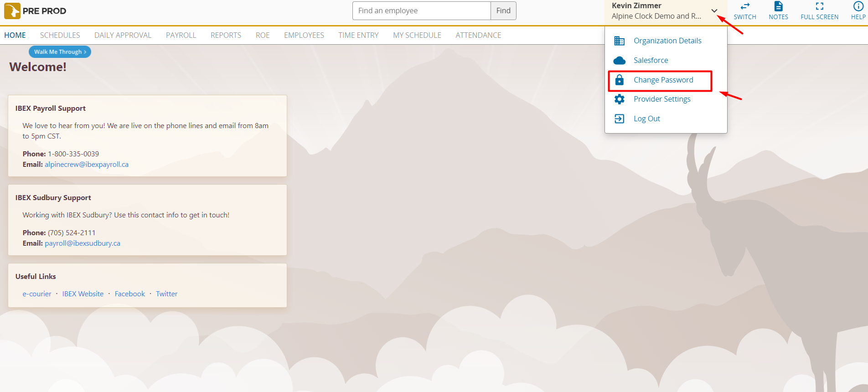
Task: Start the Walk Me Through guide
Action: click(x=60, y=52)
